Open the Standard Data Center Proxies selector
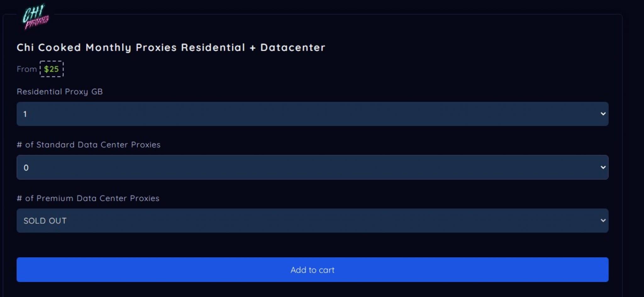Screen dimensions: 644x297 (x=312, y=167)
